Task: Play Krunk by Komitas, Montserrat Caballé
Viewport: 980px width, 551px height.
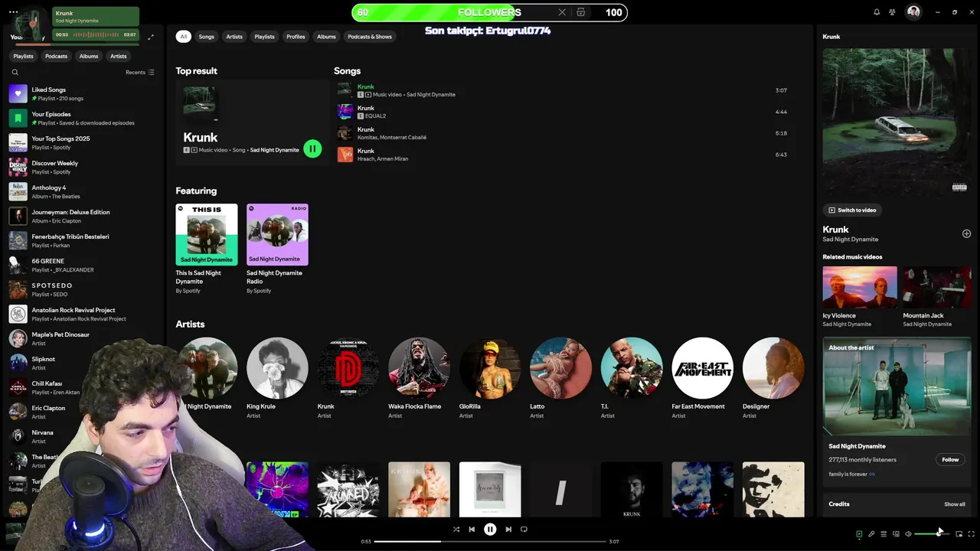Action: tap(565, 133)
